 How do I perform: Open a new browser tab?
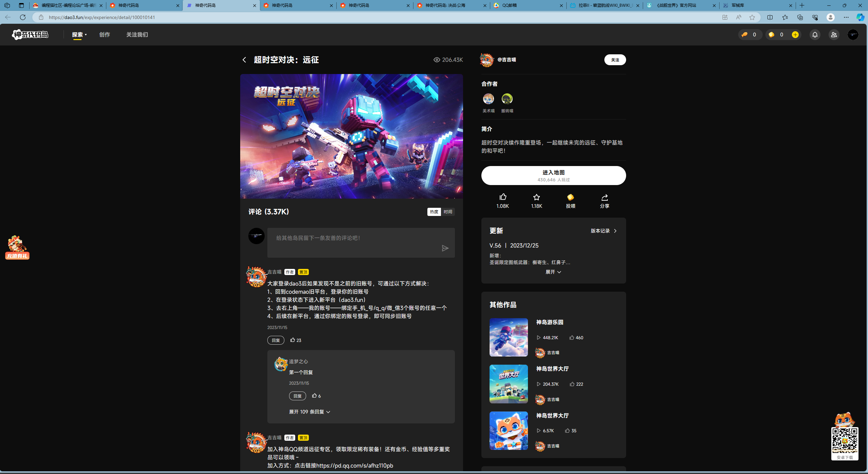pyautogui.click(x=802, y=5)
